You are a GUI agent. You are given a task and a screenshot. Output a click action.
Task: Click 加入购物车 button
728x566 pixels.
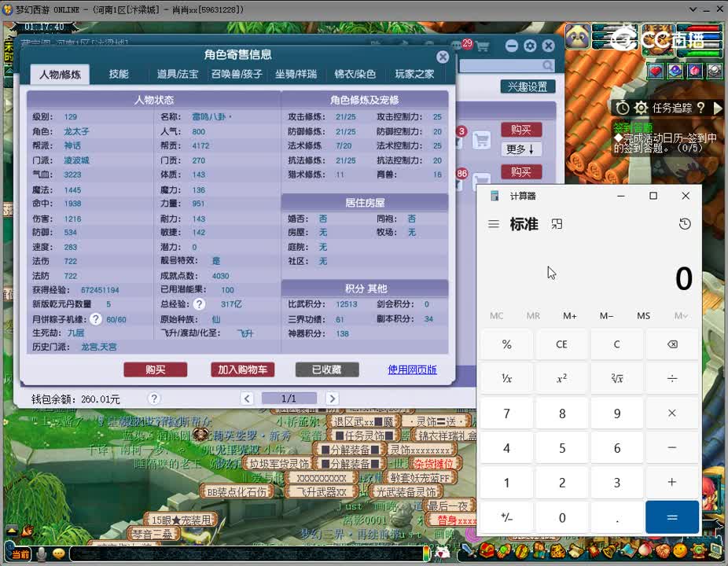click(242, 369)
